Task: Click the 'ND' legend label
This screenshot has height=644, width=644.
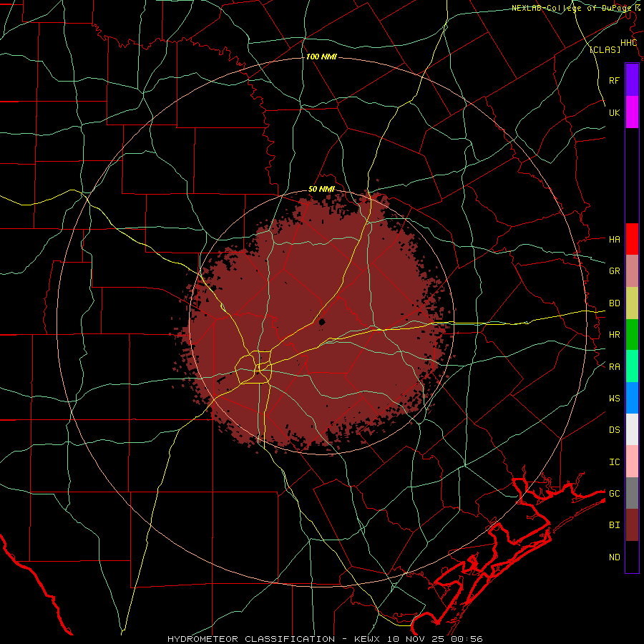Action: coord(614,557)
